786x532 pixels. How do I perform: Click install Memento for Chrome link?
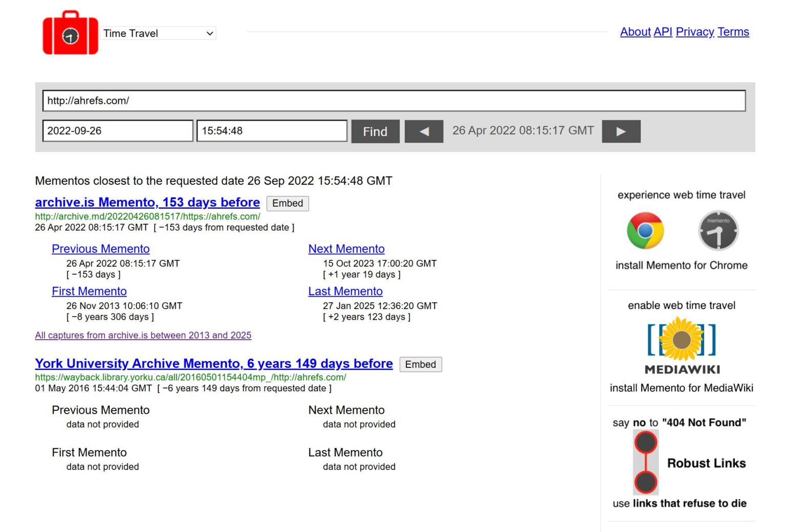(681, 265)
